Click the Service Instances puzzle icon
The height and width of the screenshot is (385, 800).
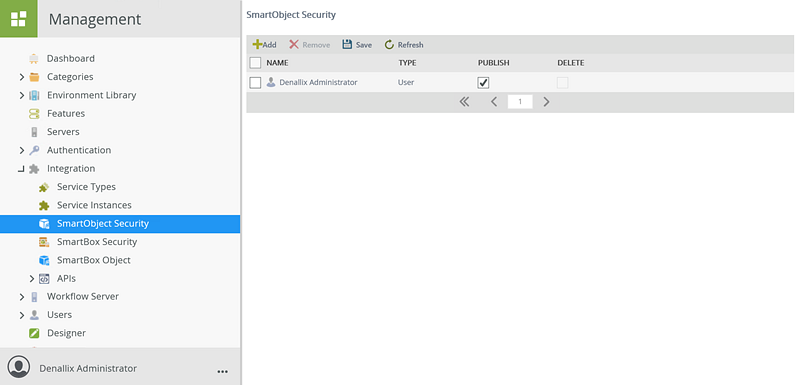tap(44, 206)
